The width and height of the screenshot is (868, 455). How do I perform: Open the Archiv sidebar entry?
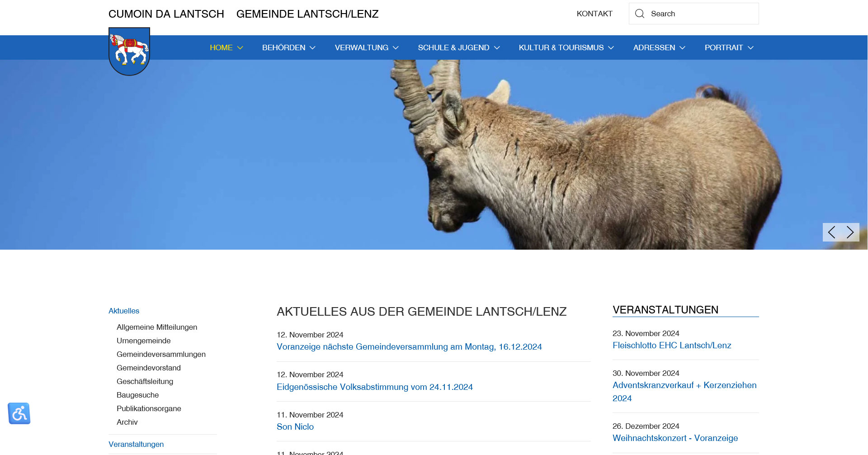pos(127,422)
